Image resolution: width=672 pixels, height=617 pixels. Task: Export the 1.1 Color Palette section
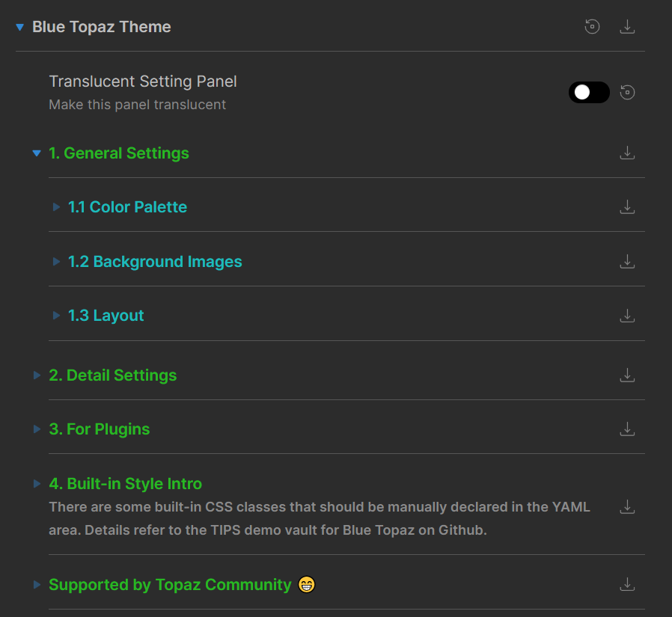point(627,207)
